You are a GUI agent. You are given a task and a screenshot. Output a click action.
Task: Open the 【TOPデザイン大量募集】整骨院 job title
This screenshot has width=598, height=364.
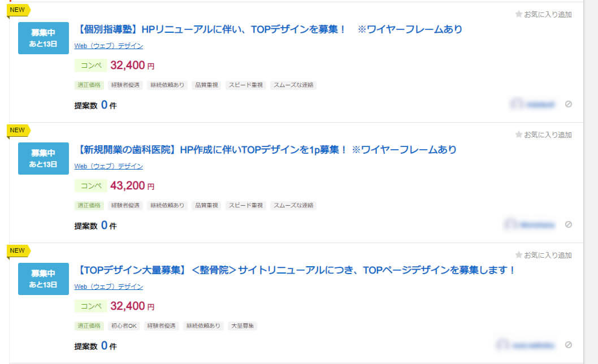tap(295, 270)
